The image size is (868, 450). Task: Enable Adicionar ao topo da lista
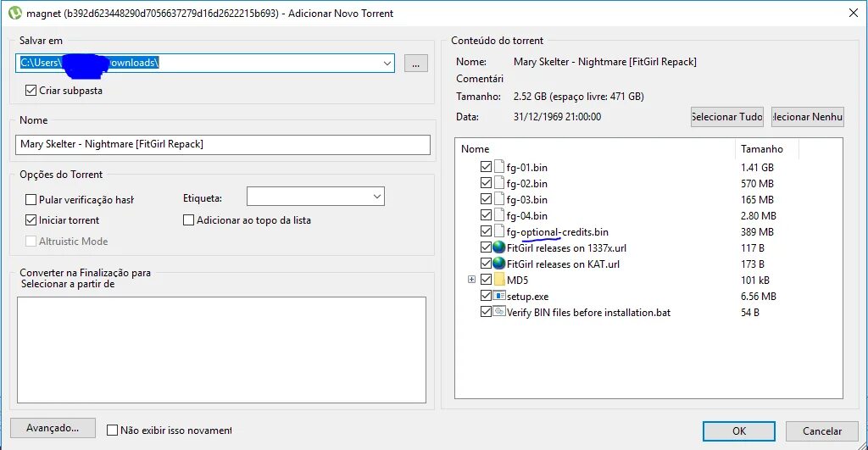pyautogui.click(x=188, y=219)
